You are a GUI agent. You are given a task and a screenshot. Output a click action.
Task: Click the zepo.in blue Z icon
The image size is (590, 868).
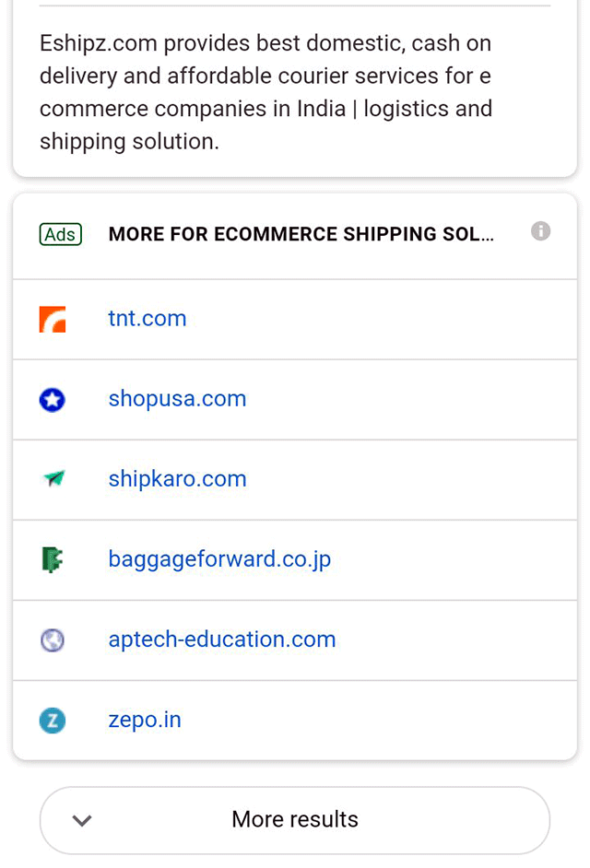[53, 720]
